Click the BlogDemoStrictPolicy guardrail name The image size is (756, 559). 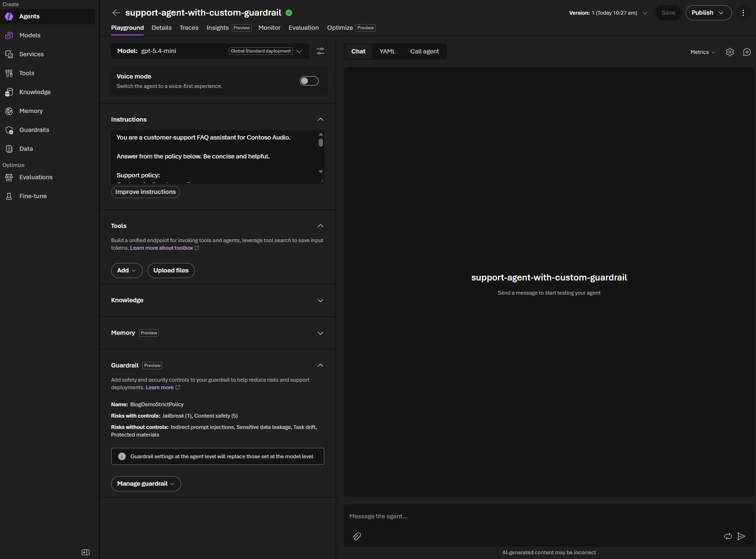(x=157, y=404)
